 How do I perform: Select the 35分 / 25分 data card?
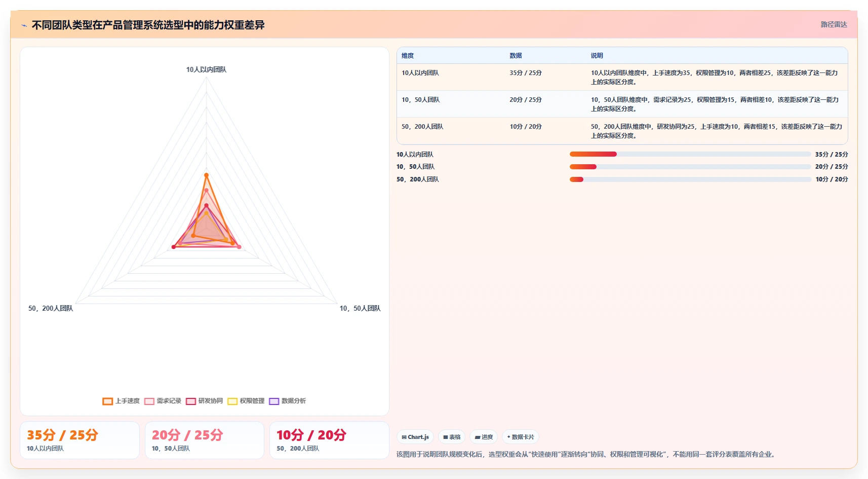pyautogui.click(x=80, y=440)
